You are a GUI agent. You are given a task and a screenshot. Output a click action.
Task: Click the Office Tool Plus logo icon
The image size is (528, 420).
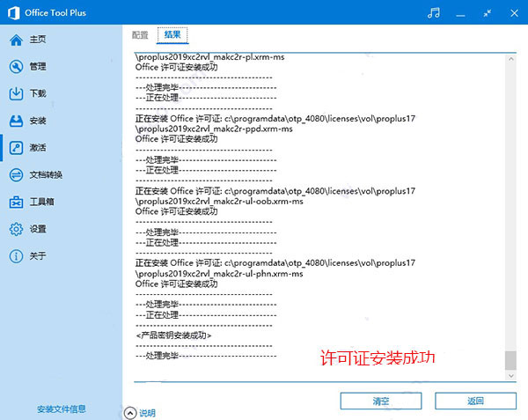click(13, 13)
